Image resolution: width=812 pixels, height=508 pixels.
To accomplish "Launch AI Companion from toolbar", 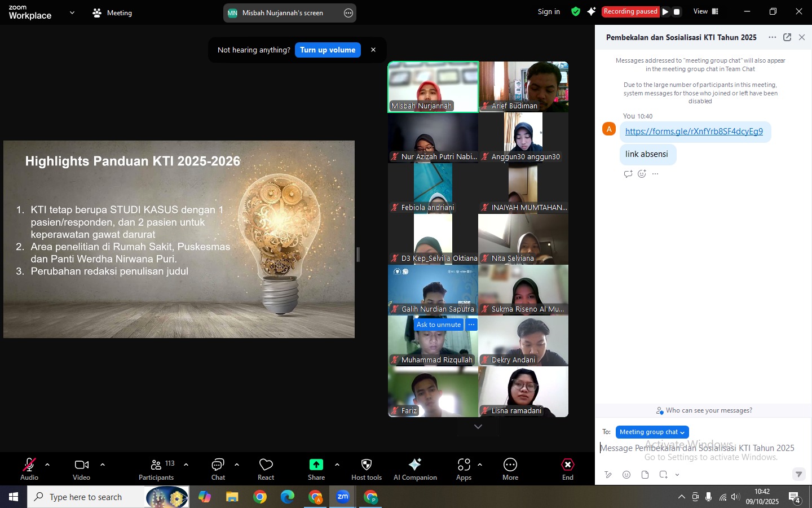I will click(415, 469).
